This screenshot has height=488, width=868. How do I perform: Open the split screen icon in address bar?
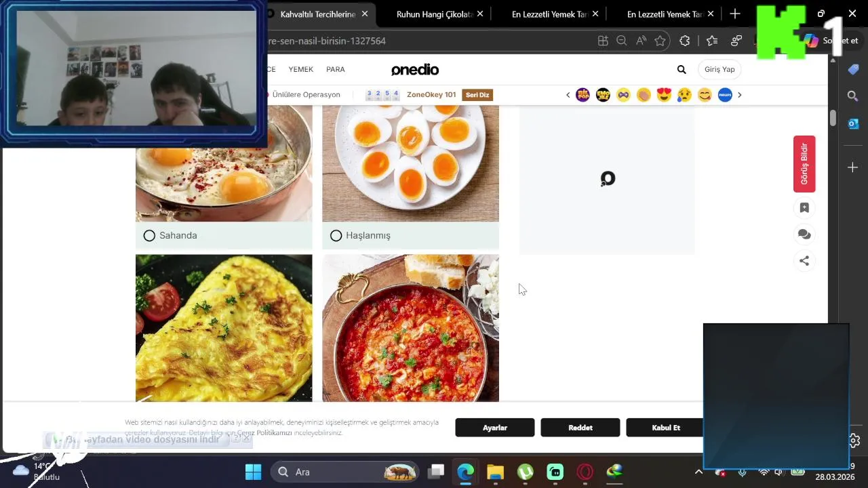tap(603, 41)
